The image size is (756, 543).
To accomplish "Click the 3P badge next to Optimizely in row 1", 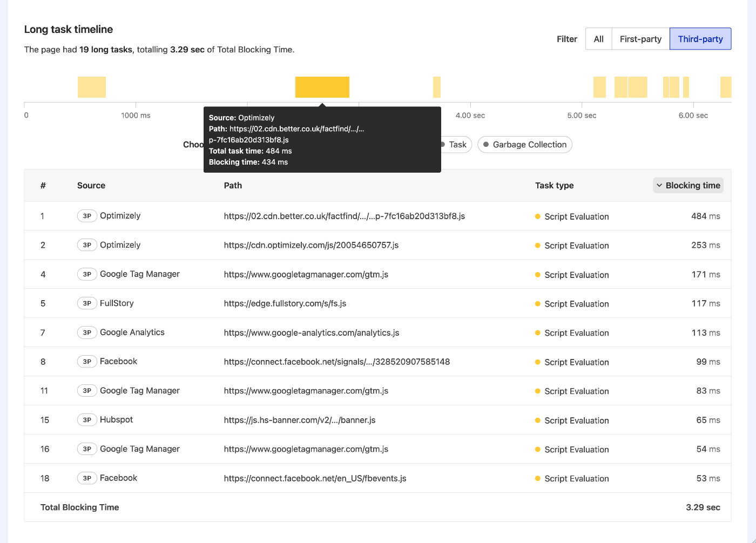I will tap(87, 215).
